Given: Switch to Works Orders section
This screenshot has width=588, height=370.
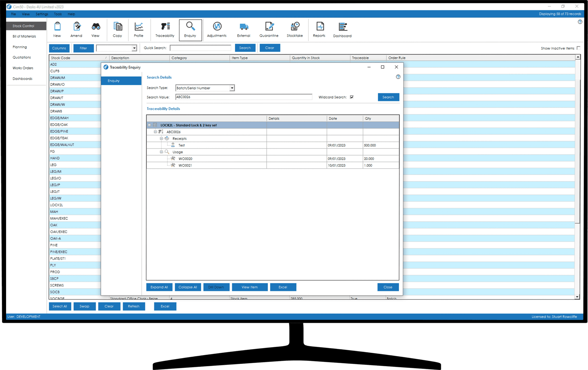Looking at the screenshot, I should [23, 68].
